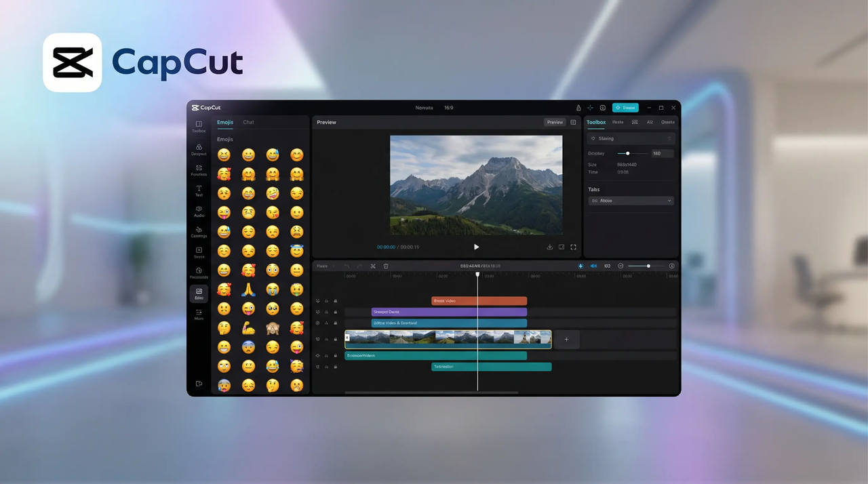Select the AIZ tab in right panel
Screen dimensions: 868x484
pyautogui.click(x=650, y=123)
